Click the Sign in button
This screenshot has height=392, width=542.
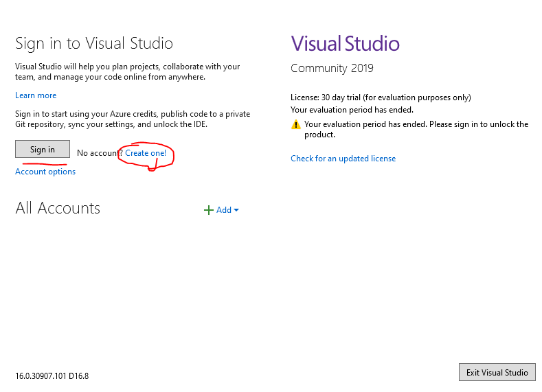coord(43,149)
